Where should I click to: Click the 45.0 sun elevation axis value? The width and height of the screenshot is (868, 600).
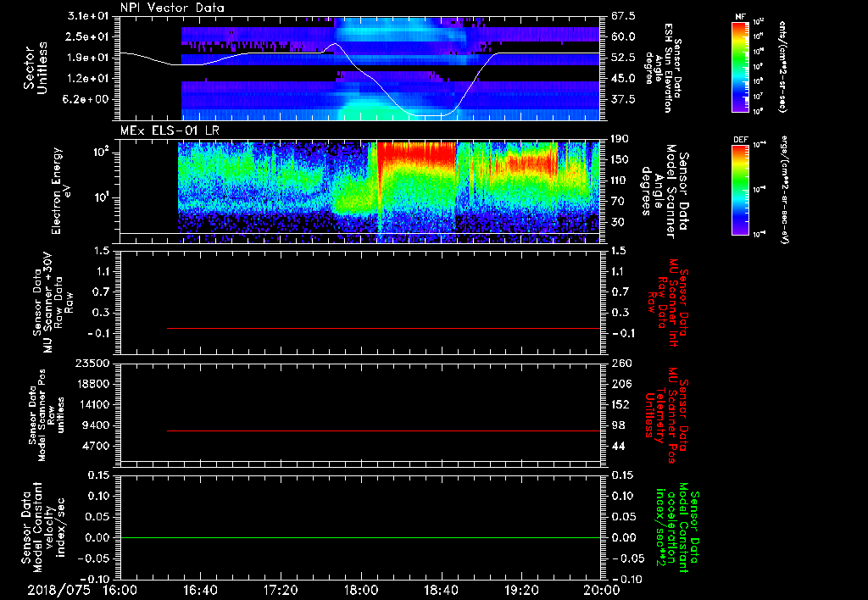tap(623, 78)
